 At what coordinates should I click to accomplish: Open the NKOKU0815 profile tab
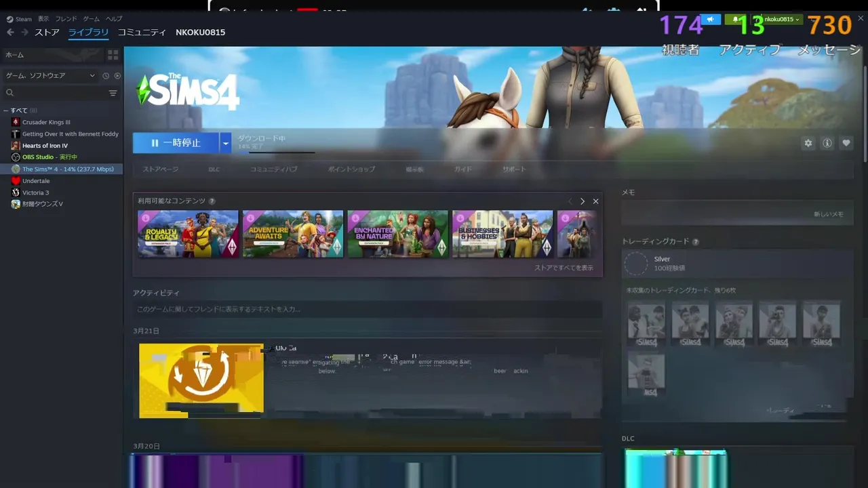point(200,32)
